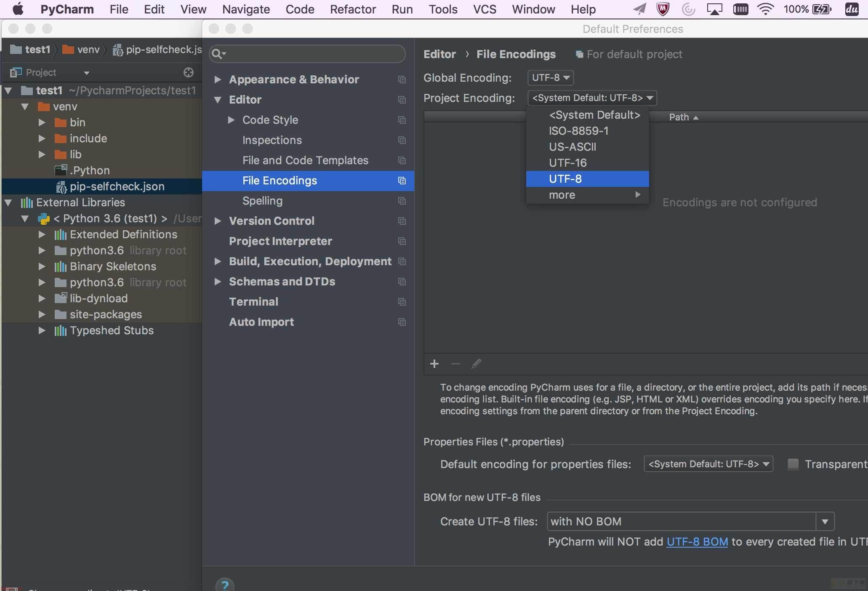Click the project-level icon beside Auto Import
This screenshot has height=591, width=868.
point(402,322)
